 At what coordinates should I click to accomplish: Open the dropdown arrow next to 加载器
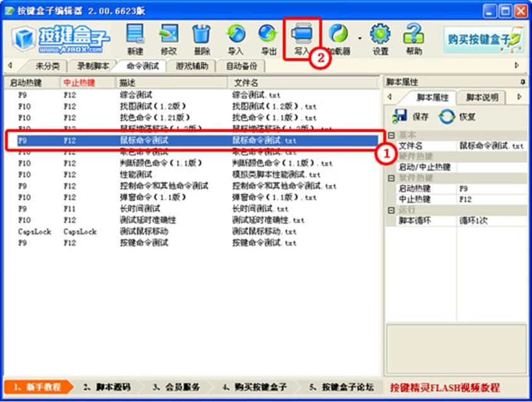click(360, 38)
